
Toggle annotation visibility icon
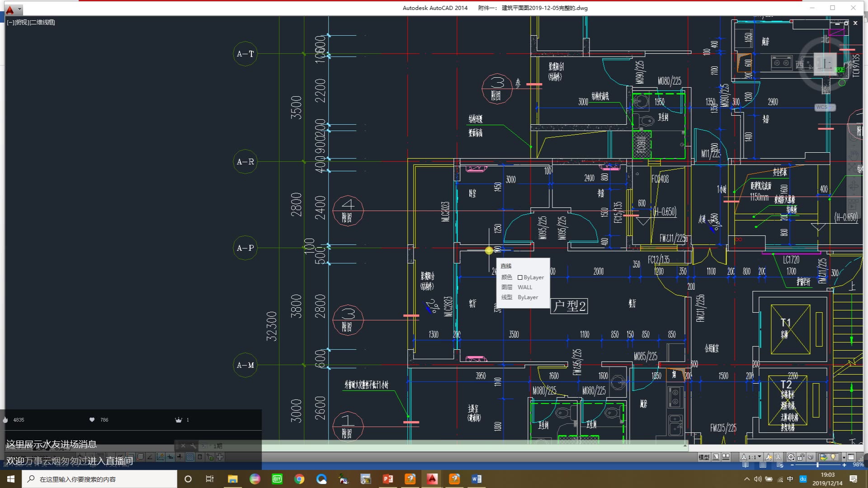point(769,457)
